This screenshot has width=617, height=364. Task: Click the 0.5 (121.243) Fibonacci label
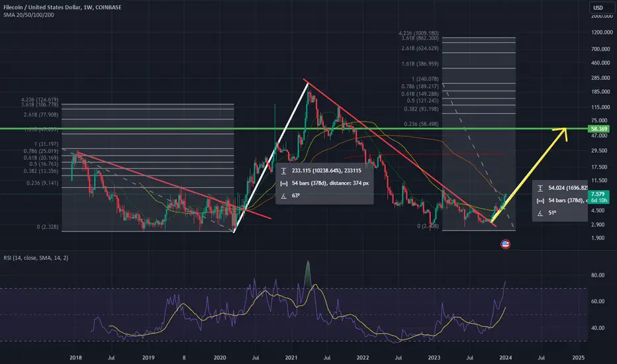point(422,101)
